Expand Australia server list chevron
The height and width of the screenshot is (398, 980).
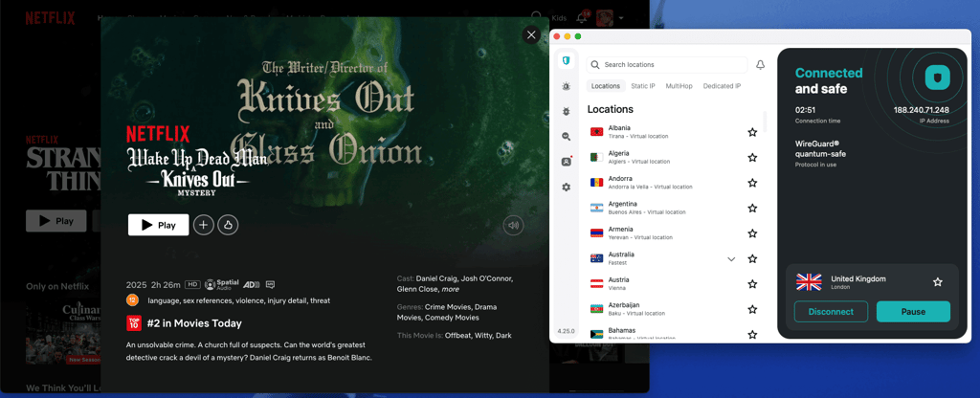[x=731, y=258]
